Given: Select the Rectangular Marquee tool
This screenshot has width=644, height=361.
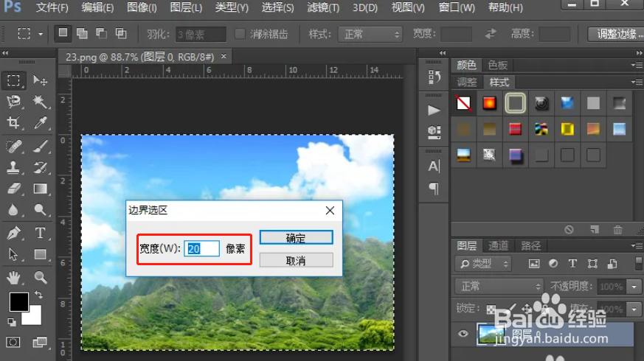Looking at the screenshot, I should [x=13, y=80].
